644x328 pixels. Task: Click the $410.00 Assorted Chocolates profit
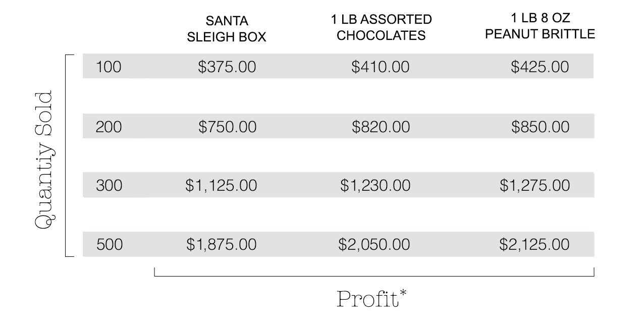(x=381, y=67)
